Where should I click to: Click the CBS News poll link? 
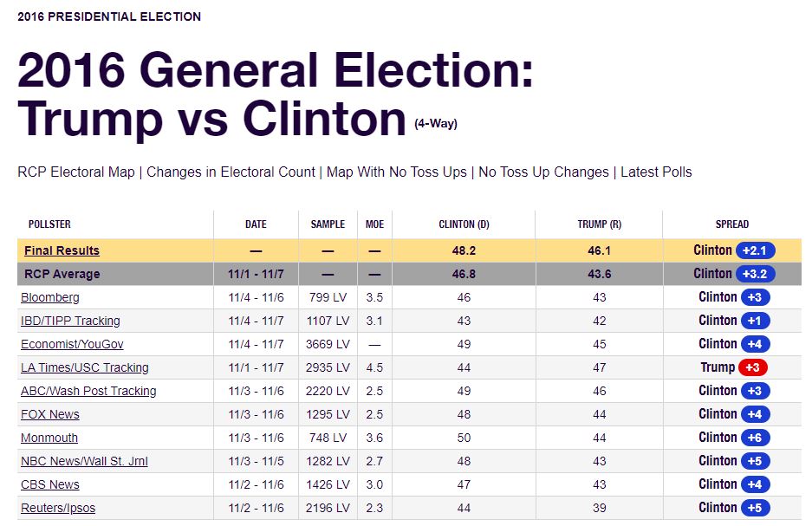pyautogui.click(x=50, y=485)
